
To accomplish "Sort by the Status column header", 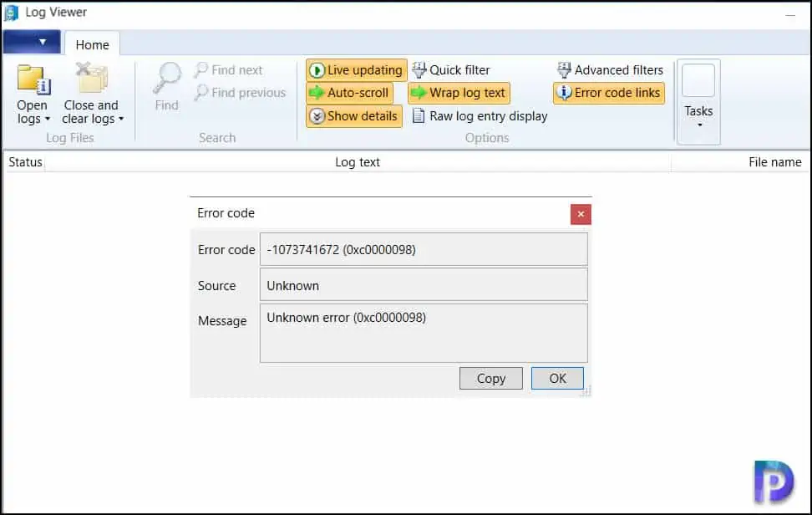I will [25, 162].
